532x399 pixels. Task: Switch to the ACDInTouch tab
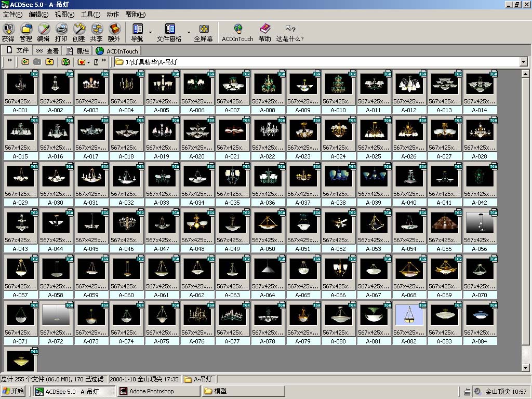point(117,51)
